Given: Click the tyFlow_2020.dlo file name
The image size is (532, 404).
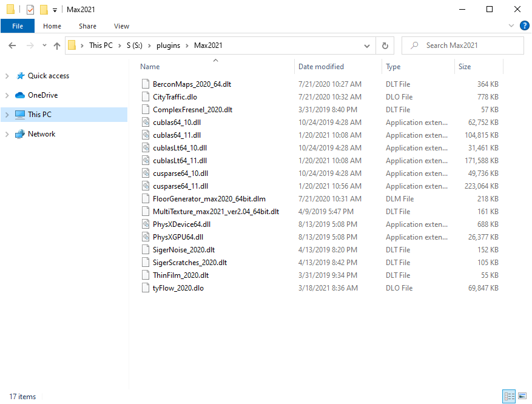Looking at the screenshot, I should click(178, 288).
